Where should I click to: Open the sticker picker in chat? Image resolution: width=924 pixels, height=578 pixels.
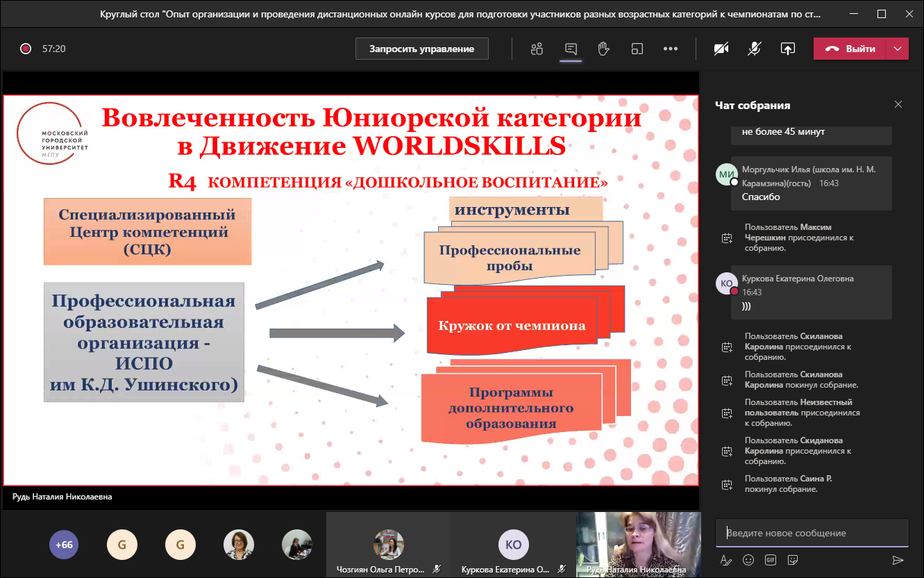pyautogui.click(x=793, y=560)
